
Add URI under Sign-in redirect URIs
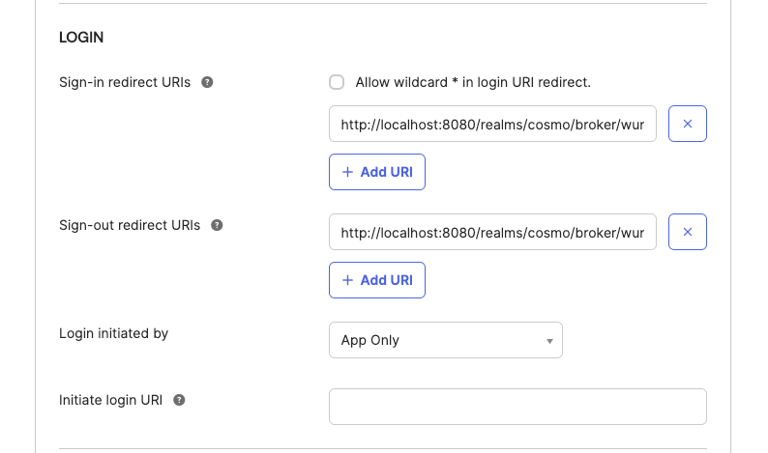(377, 172)
